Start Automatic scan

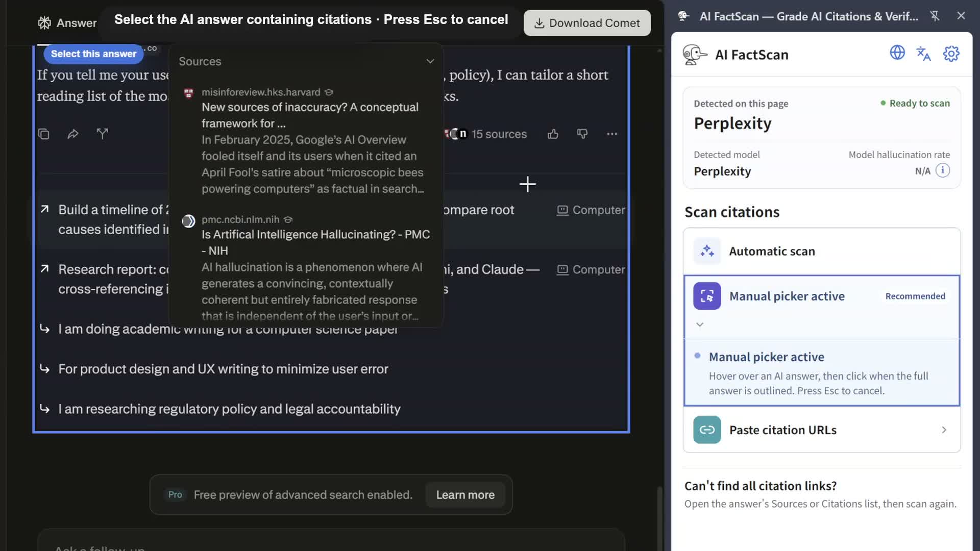(822, 251)
